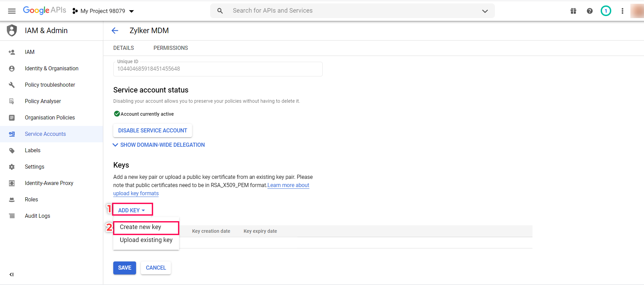Open the three-dot more options menu

[x=623, y=11]
